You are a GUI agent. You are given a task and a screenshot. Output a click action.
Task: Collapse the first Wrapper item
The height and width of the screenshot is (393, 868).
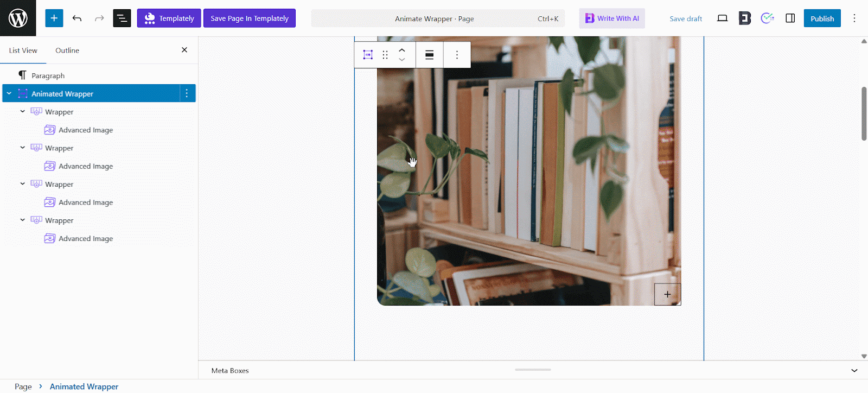[23, 111]
